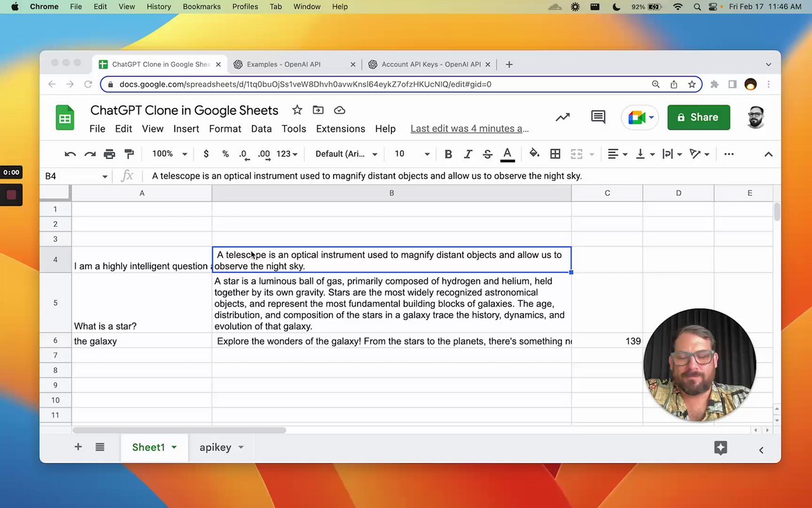Open the All Sheets list
This screenshot has height=508, width=812.
pyautogui.click(x=100, y=447)
